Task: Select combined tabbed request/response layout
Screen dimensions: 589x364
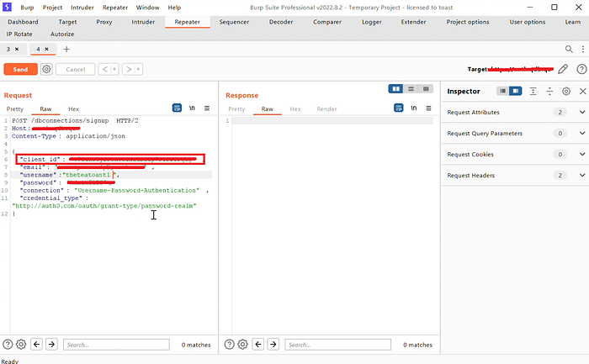Action: tap(426, 89)
